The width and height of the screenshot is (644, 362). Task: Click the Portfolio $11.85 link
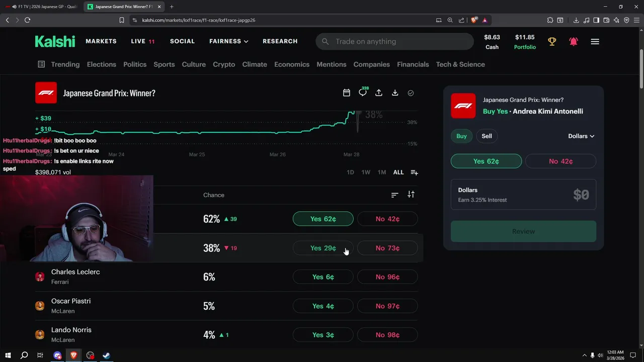525,42
